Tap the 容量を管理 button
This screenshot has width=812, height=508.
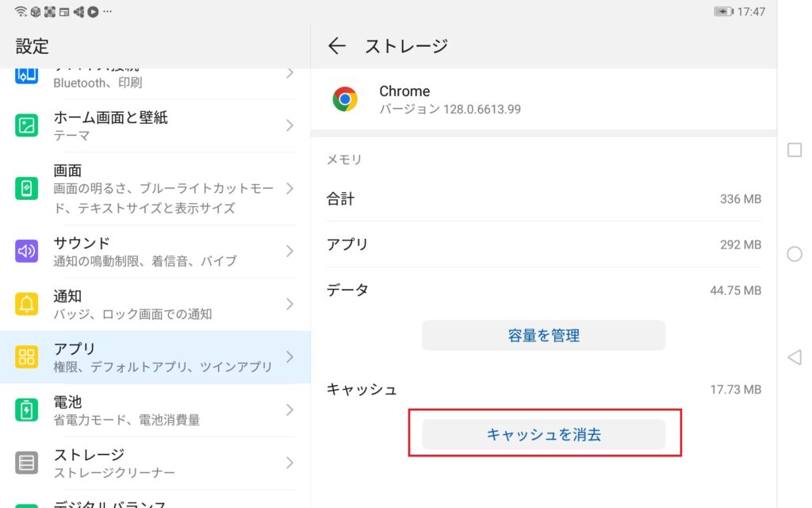pyautogui.click(x=544, y=336)
